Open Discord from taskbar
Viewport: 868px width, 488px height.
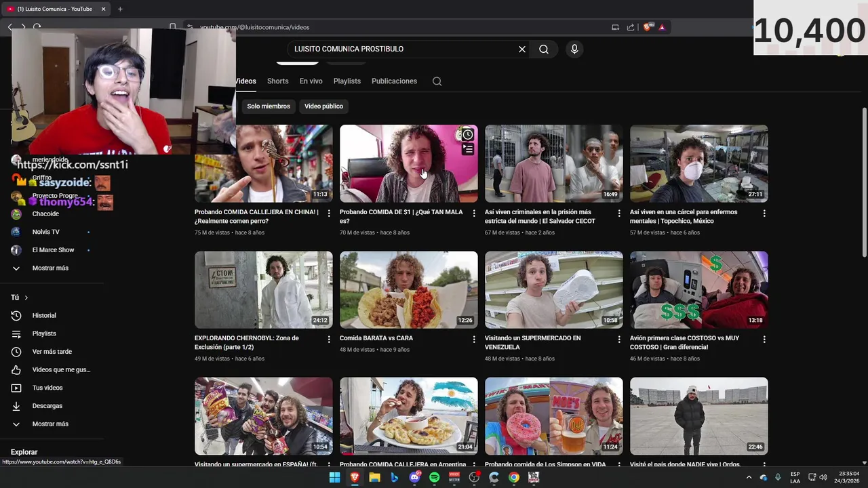414,477
